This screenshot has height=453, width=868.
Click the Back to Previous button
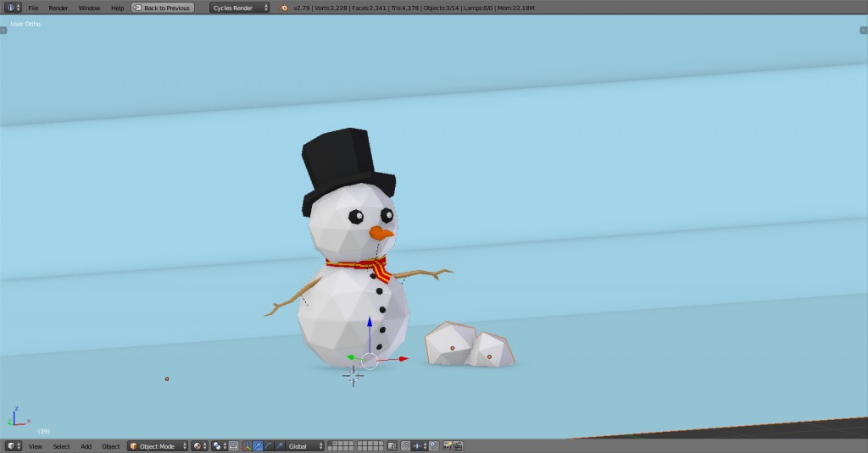tap(163, 8)
